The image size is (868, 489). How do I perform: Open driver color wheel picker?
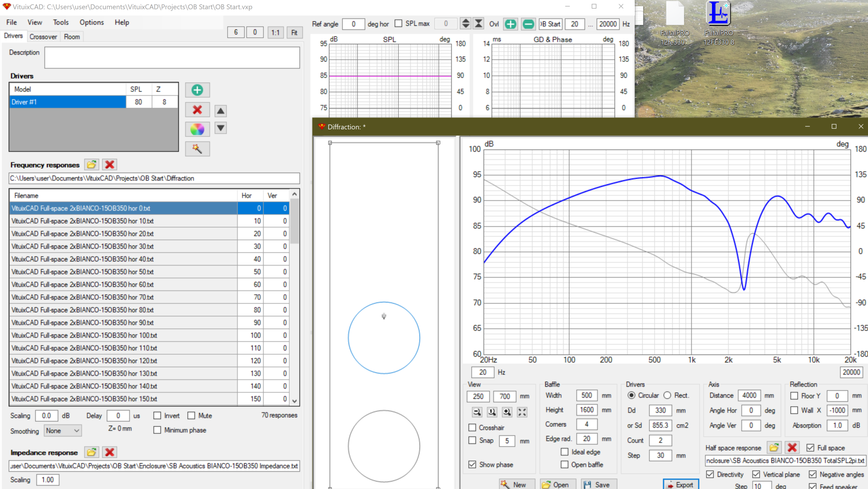[x=197, y=129]
